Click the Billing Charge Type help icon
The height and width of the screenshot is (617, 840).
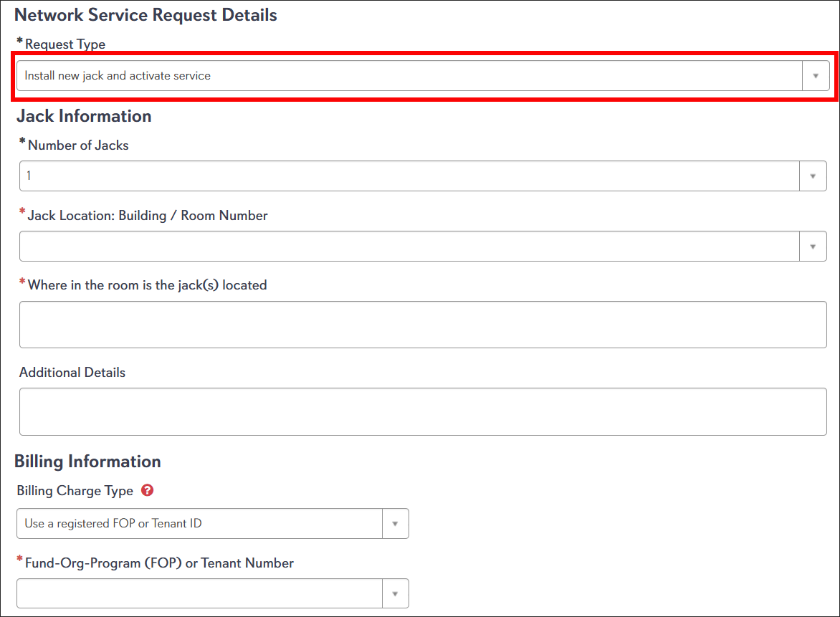coord(148,491)
